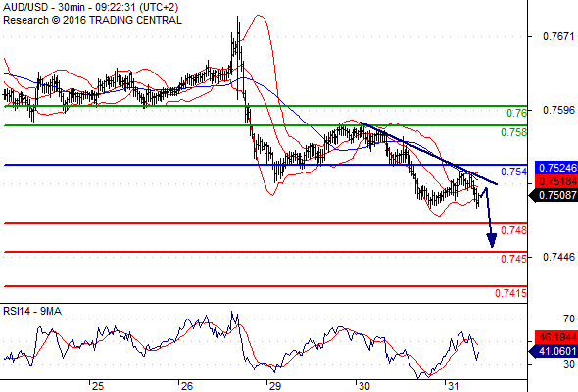The width and height of the screenshot is (578, 392).
Task: Select the date 31 axis label
Action: pyautogui.click(x=453, y=386)
